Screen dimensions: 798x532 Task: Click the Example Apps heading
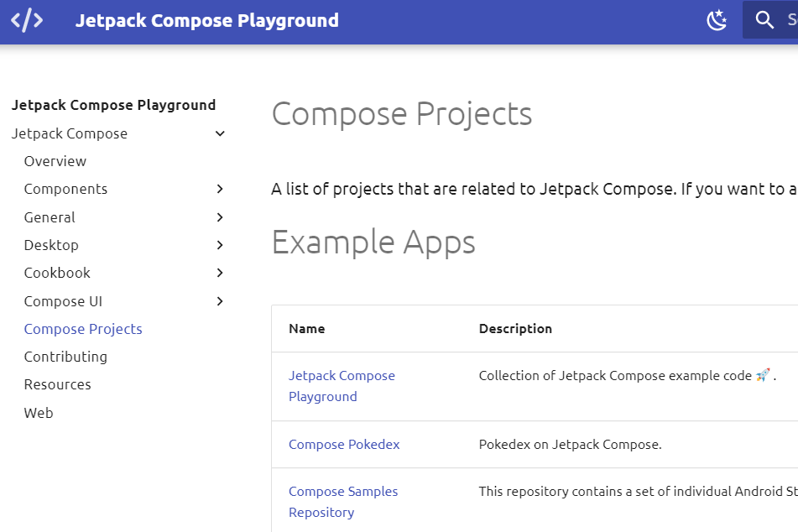[373, 243]
